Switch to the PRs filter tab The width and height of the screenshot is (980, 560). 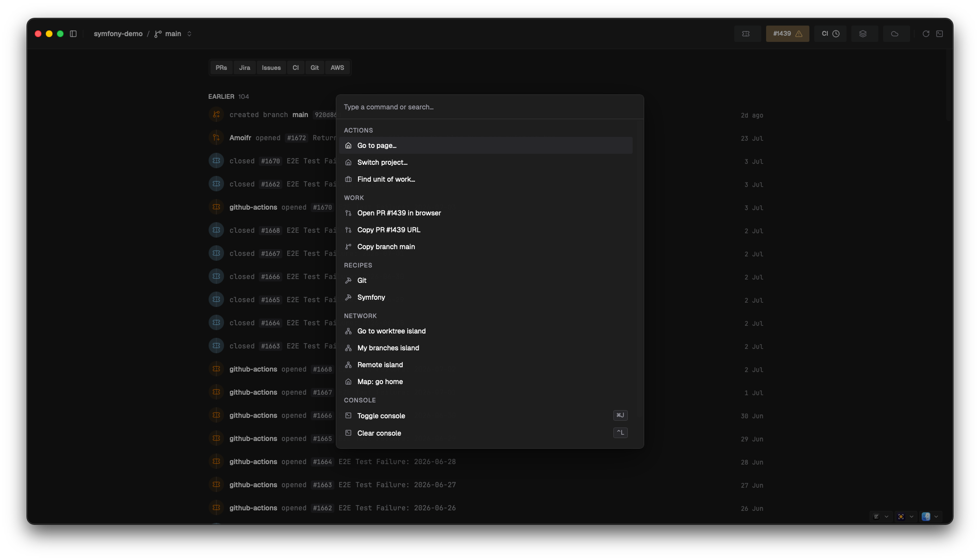[221, 68]
